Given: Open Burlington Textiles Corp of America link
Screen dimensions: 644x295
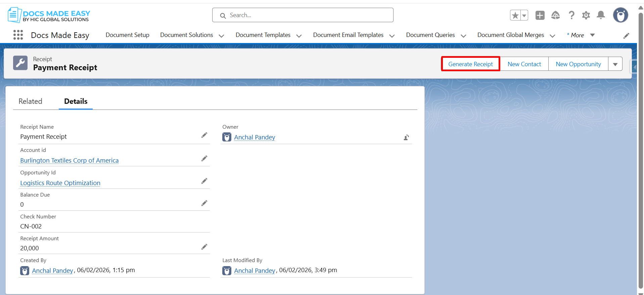Looking at the screenshot, I should [69, 161].
